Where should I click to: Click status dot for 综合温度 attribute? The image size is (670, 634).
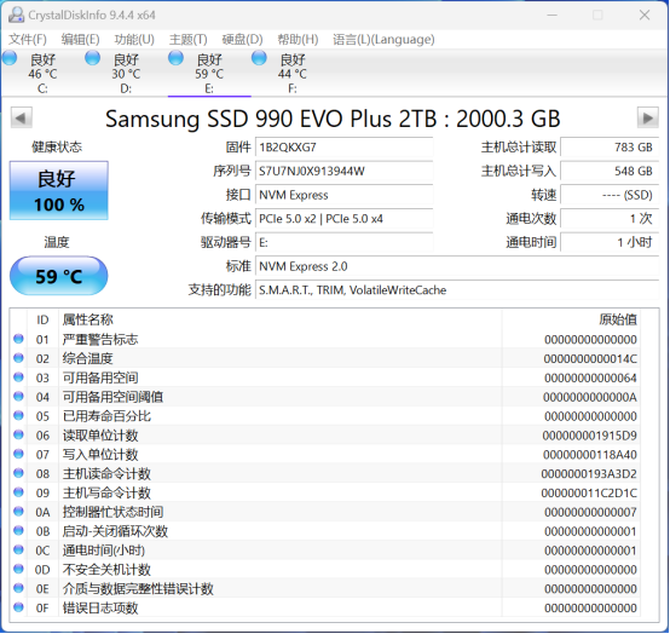coord(18,359)
